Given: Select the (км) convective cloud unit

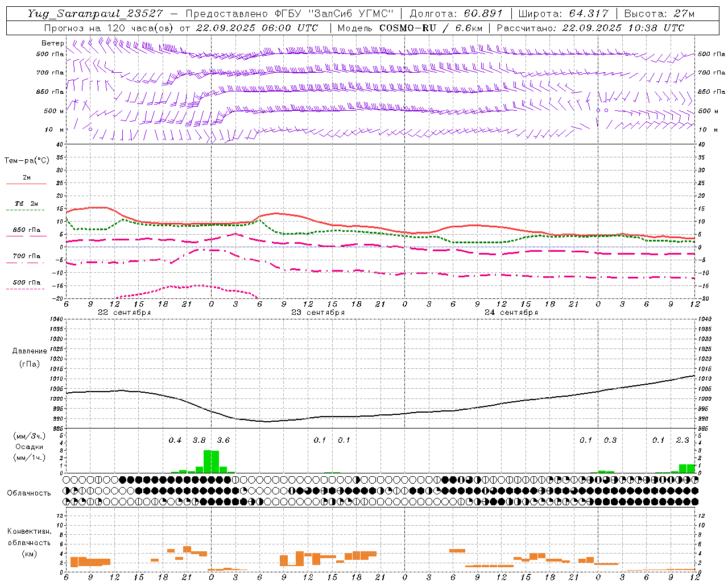Looking at the screenshot, I should click(x=29, y=554).
